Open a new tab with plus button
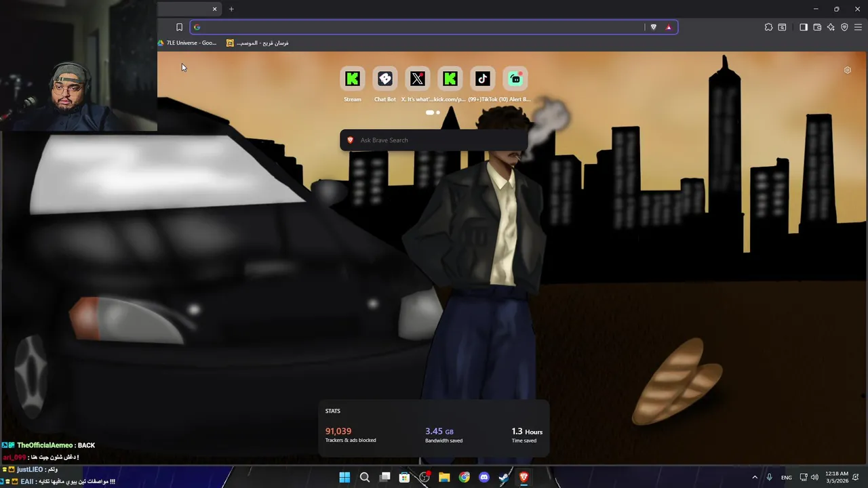This screenshot has height=488, width=868. 231,9
